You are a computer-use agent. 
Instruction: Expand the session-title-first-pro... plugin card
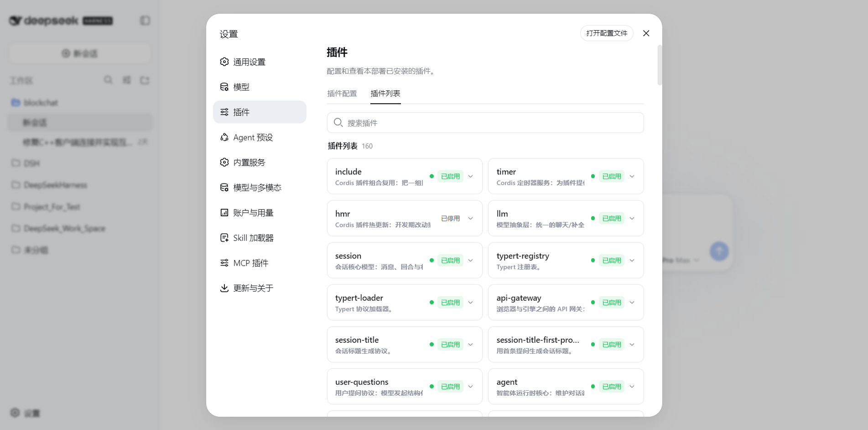pos(632,344)
